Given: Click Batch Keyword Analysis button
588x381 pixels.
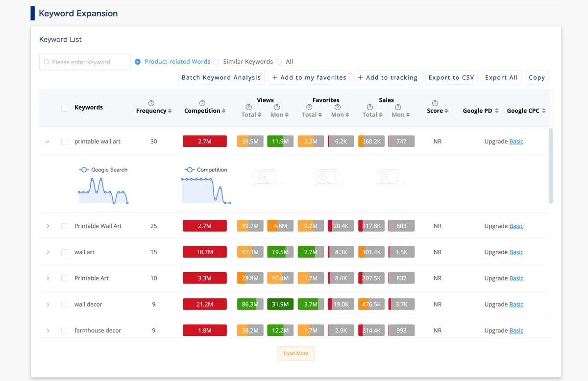Looking at the screenshot, I should pyautogui.click(x=221, y=77).
